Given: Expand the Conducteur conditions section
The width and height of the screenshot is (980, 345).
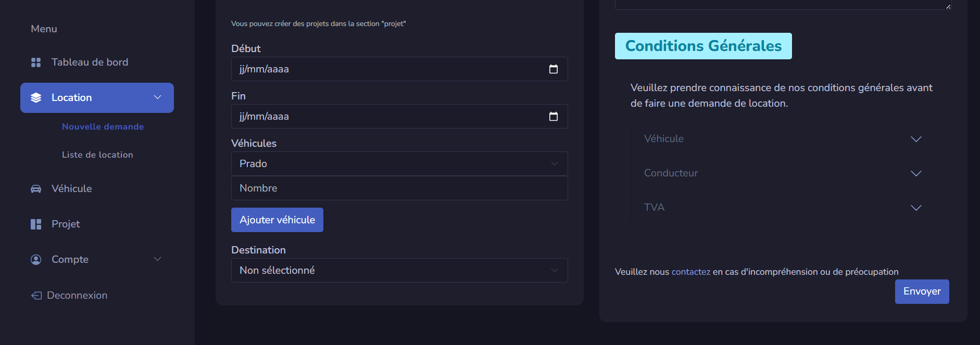Looking at the screenshot, I should coord(783,173).
